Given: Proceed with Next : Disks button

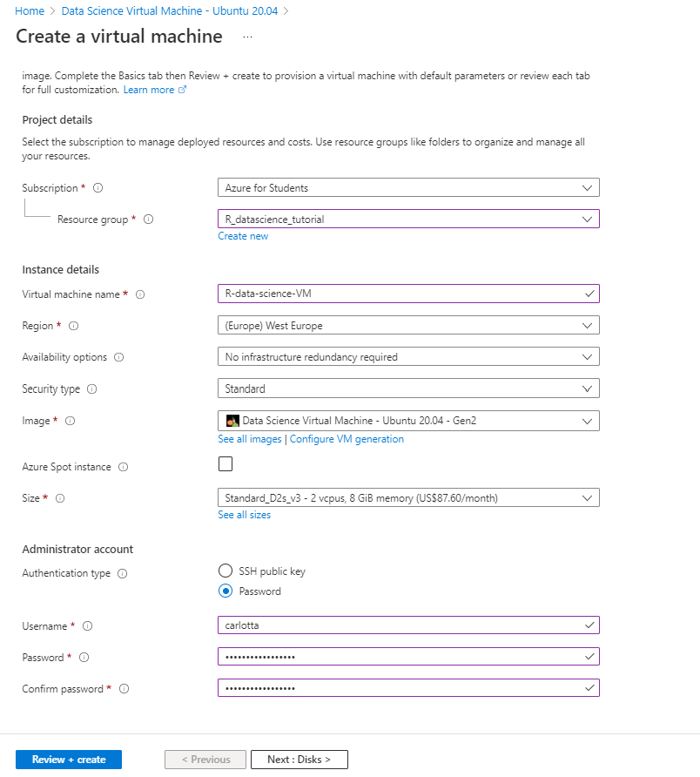Looking at the screenshot, I should (300, 760).
